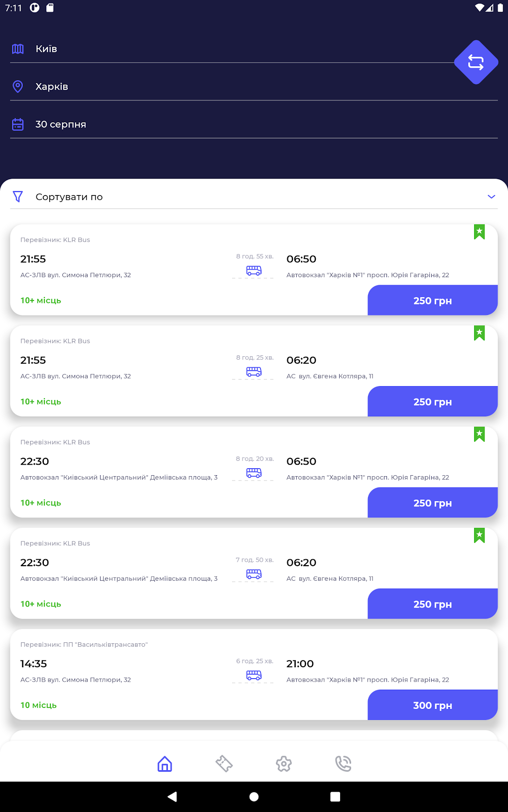Select the 300 грн Васильківтрансавто ticket
The image size is (508, 812).
(x=432, y=705)
